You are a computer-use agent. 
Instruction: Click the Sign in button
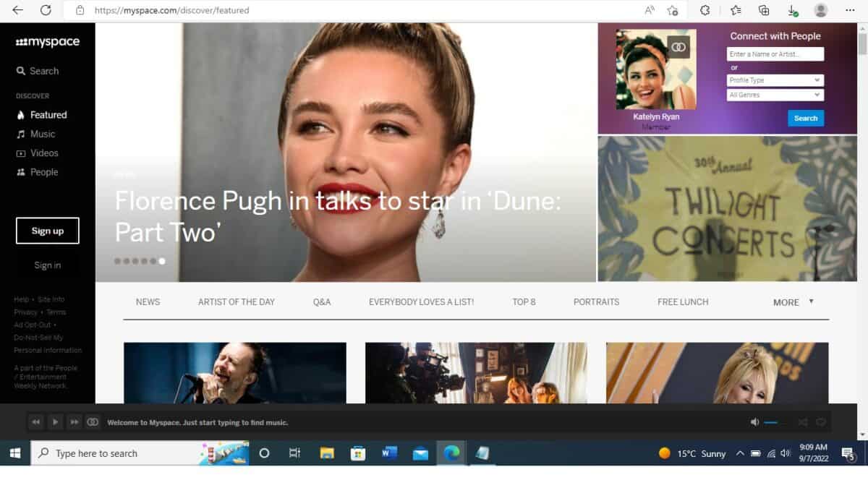48,265
